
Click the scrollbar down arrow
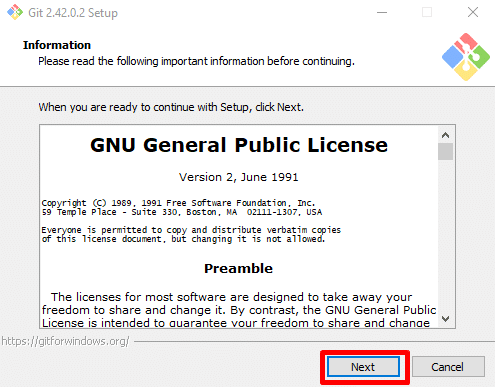[x=445, y=319]
